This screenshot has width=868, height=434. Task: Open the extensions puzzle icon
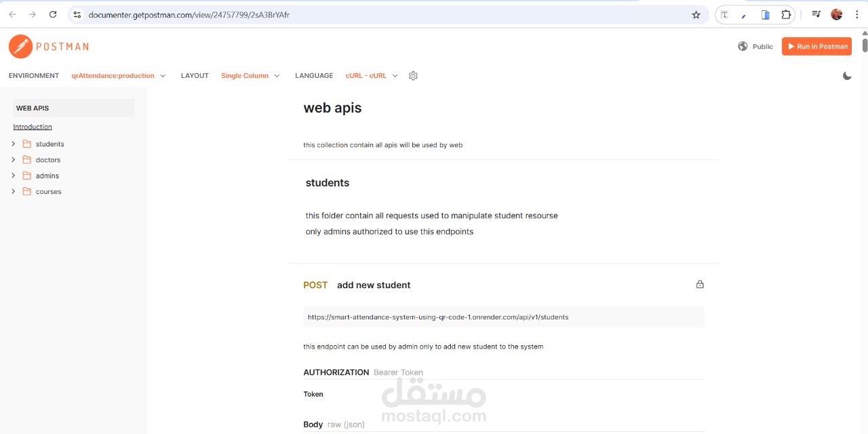(x=786, y=14)
